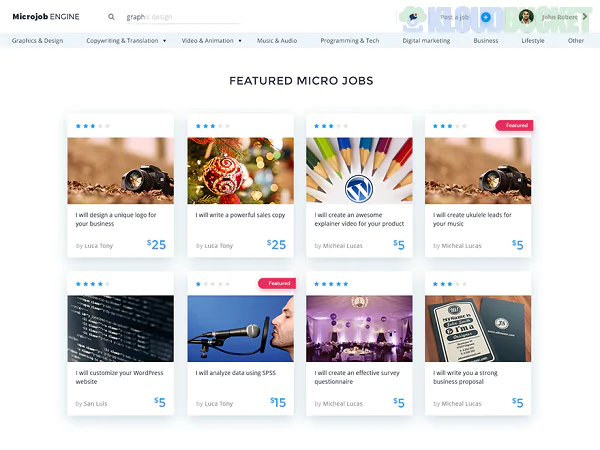
Task: Click in the search input field
Action: click(180, 17)
